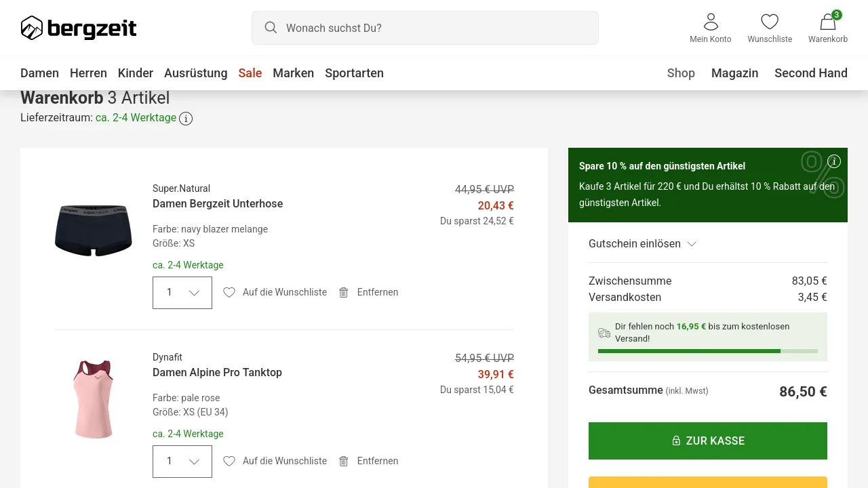The height and width of the screenshot is (488, 868).
Task: Open the Ausrüstung menu
Action: [196, 73]
